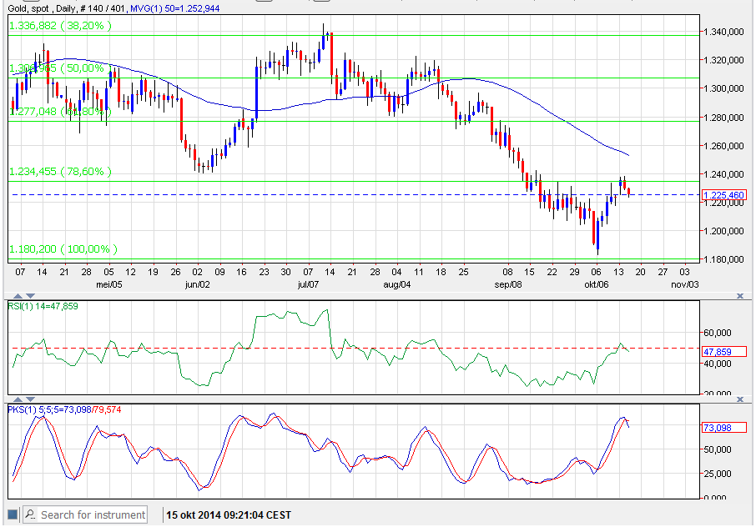Screen dimensions: 756x532
Task: Click the 73,098 PKS value label
Action: [x=724, y=428]
